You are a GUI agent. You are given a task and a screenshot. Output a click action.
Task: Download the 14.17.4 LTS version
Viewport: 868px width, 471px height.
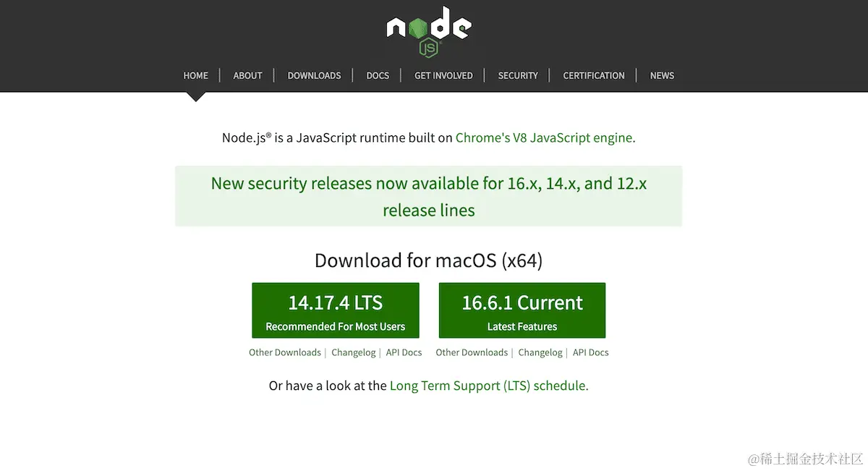click(335, 310)
